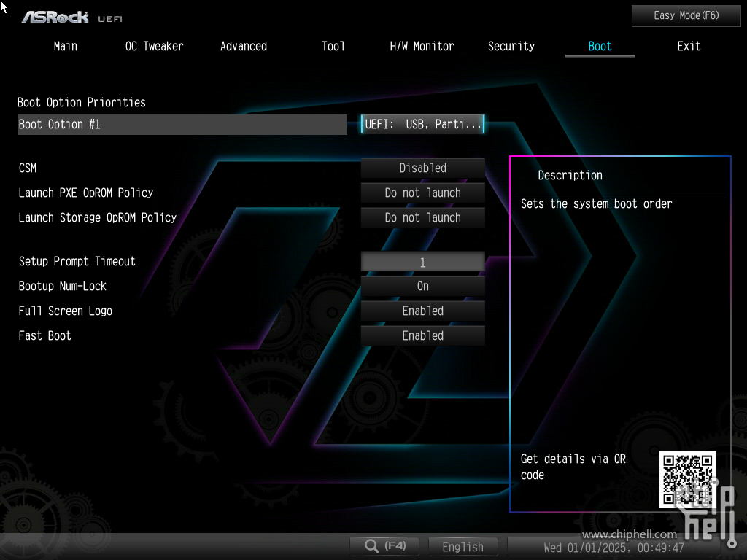
Task: Click the search magnifier (F4) button
Action: coord(385,546)
